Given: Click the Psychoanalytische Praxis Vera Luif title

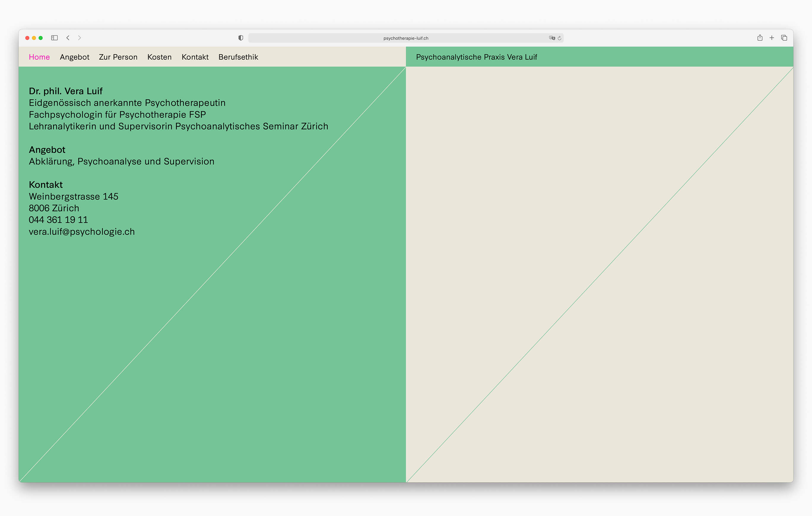Looking at the screenshot, I should [476, 57].
